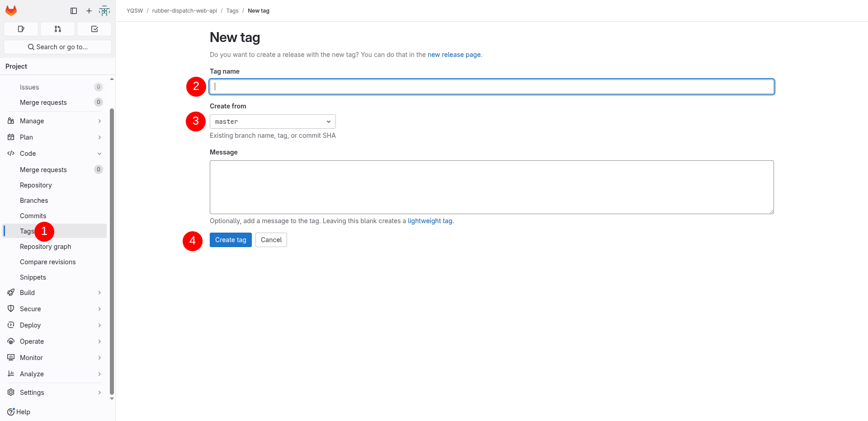
Task: Open the GitLab logo home link
Action: coord(11,10)
